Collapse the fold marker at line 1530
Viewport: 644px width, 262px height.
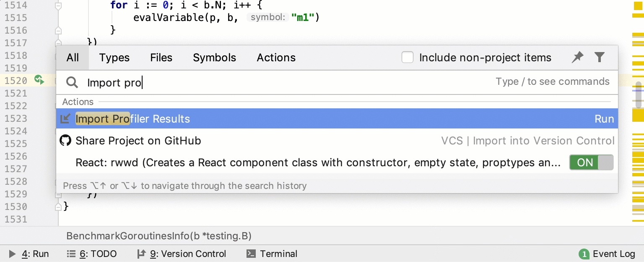58,207
